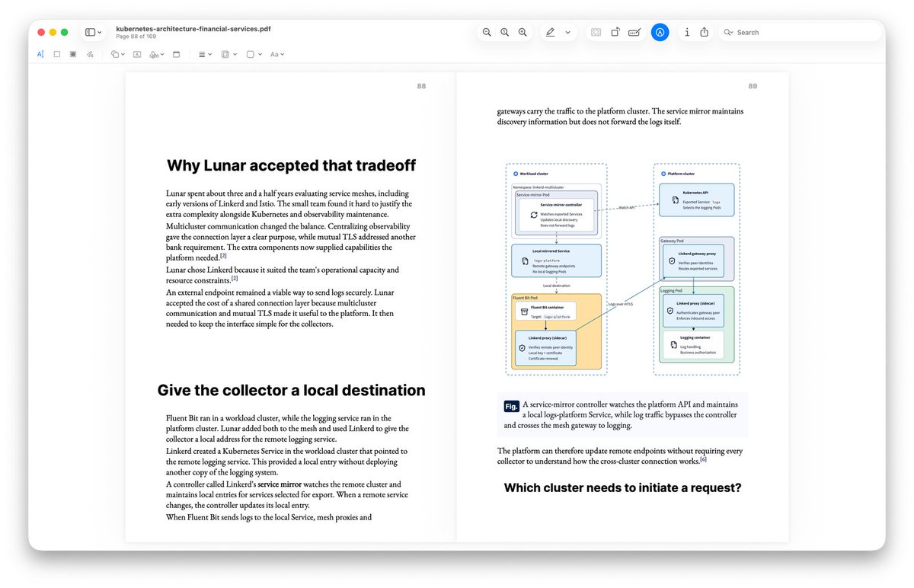The image size is (914, 588).
Task: Click the 'Platform cluster' diagram label
Action: pos(679,174)
